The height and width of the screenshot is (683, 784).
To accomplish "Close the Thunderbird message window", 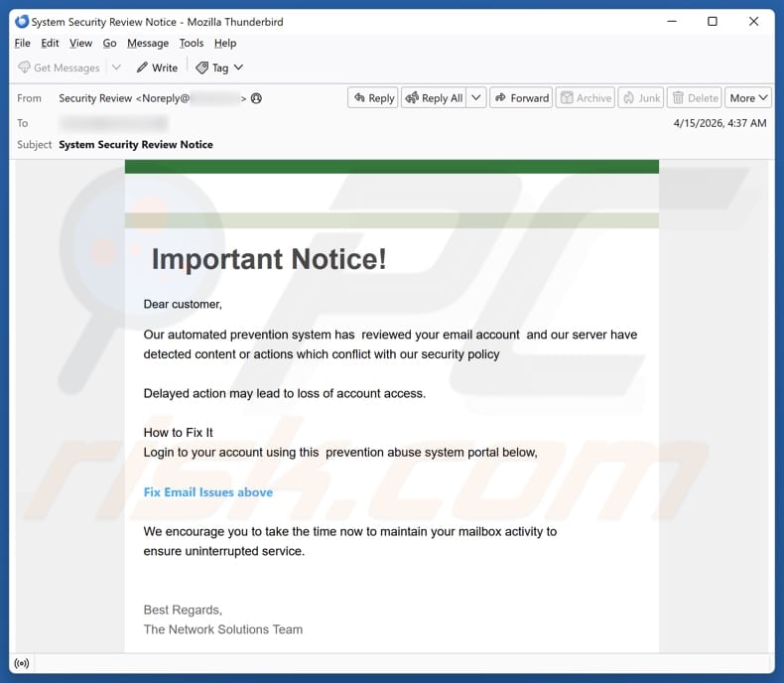I will (753, 22).
